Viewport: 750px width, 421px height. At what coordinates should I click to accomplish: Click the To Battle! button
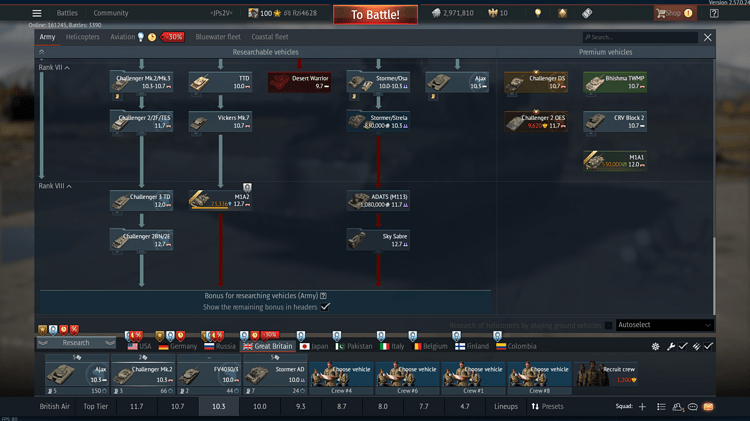point(375,14)
